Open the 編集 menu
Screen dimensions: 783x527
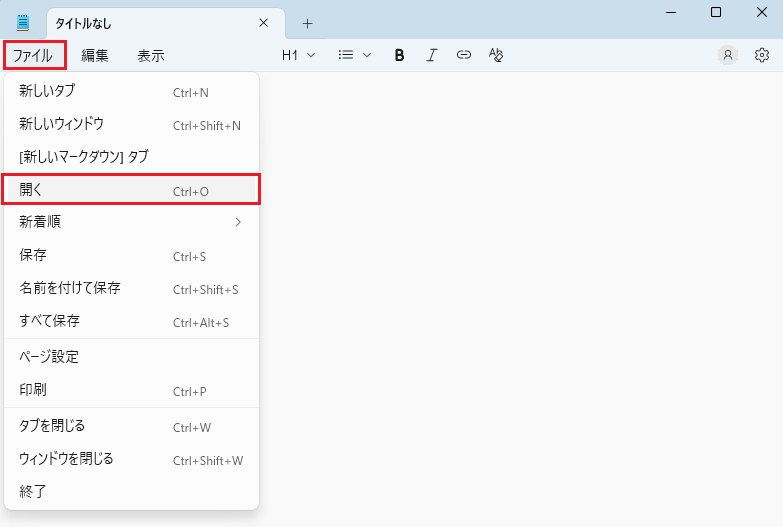(x=95, y=56)
